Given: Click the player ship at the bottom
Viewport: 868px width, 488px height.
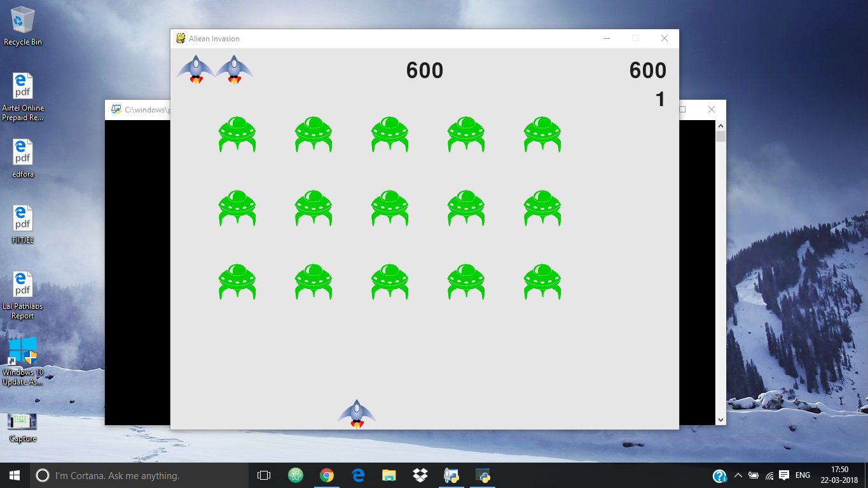Looking at the screenshot, I should click(357, 414).
